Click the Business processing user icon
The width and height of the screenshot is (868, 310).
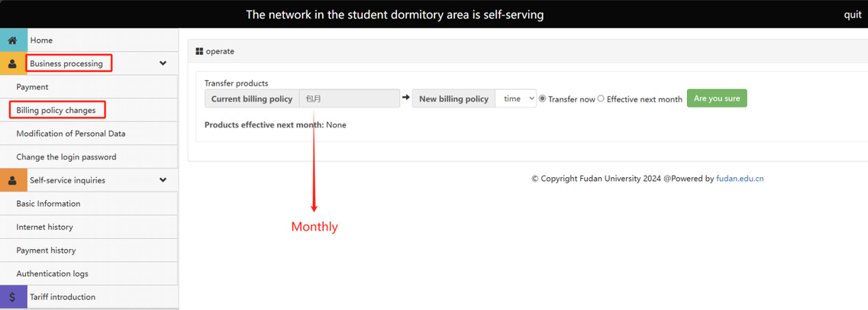point(12,64)
